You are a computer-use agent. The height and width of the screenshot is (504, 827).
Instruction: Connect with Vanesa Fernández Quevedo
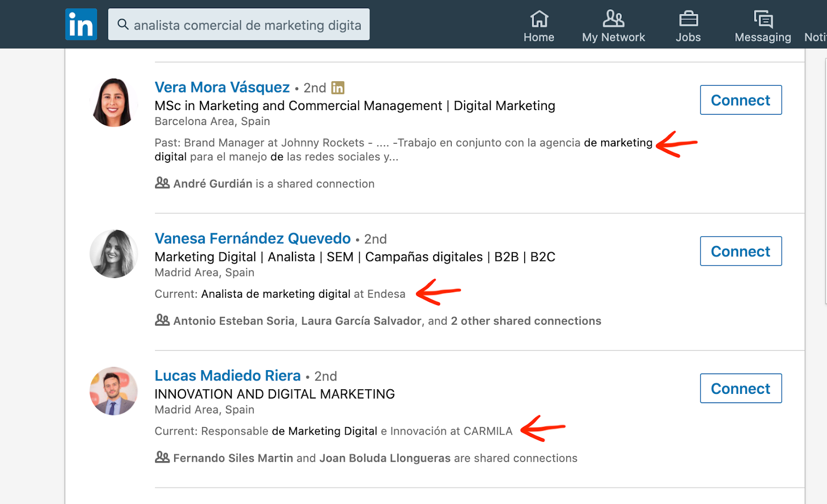pos(741,251)
